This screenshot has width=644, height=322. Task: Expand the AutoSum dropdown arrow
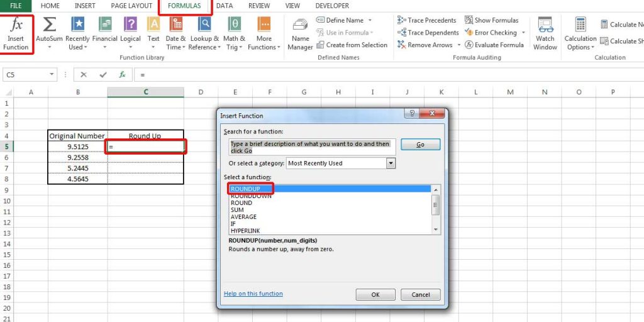point(49,47)
